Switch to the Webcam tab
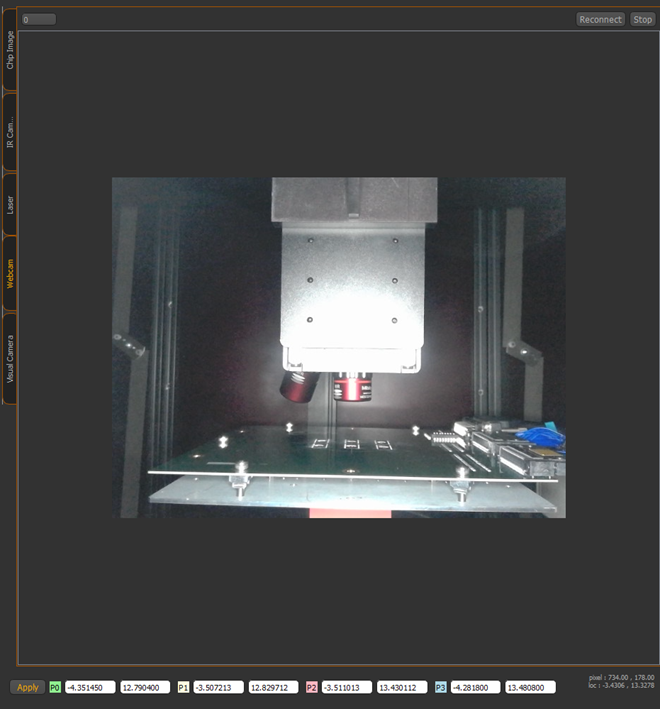660x709 pixels. pyautogui.click(x=9, y=274)
